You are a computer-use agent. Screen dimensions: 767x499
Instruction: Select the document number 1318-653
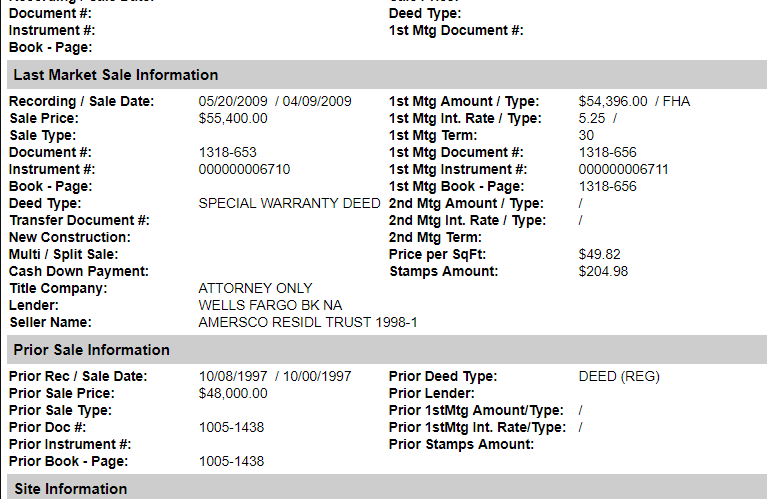coord(227,152)
